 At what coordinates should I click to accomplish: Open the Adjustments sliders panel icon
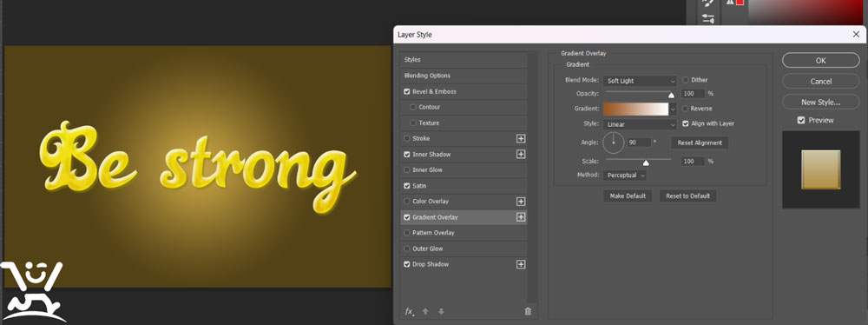(707, 18)
